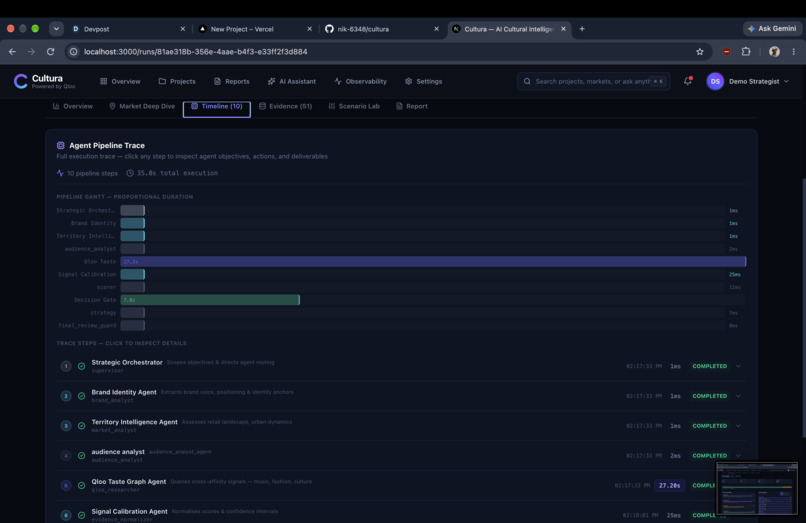
Task: Open Qloo Taste Graph Agent step
Action: click(x=401, y=485)
